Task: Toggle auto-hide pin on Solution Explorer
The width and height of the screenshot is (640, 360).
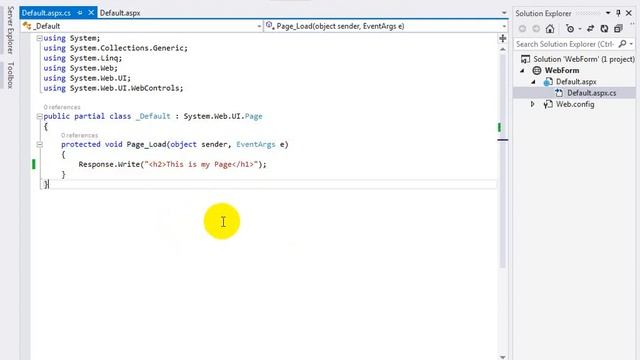Action: tap(618, 13)
